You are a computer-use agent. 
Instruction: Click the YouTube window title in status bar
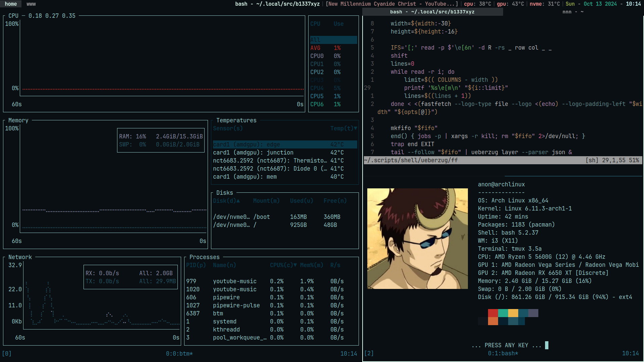(x=392, y=4)
